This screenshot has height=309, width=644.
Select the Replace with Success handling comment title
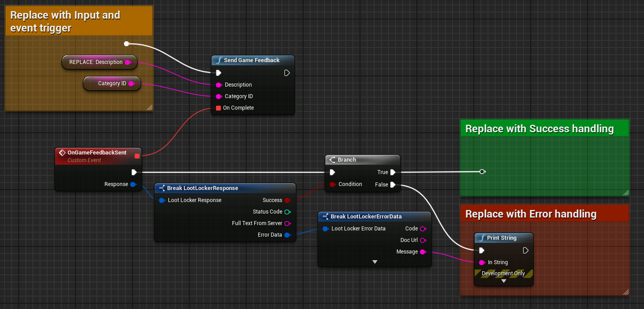(540, 129)
